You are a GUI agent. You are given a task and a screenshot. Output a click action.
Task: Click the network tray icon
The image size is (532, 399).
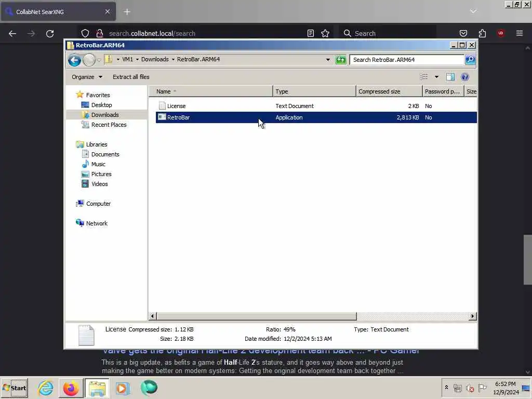[458, 388]
